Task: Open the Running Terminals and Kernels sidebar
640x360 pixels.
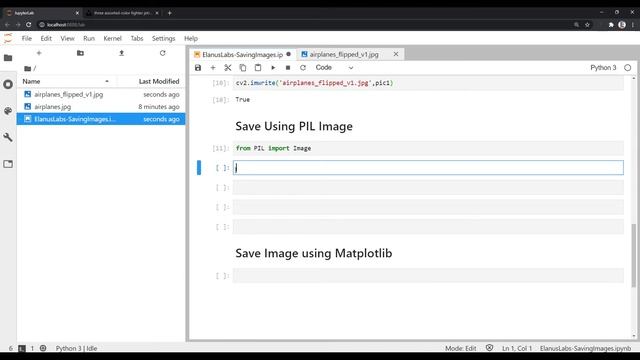Action: point(8,84)
